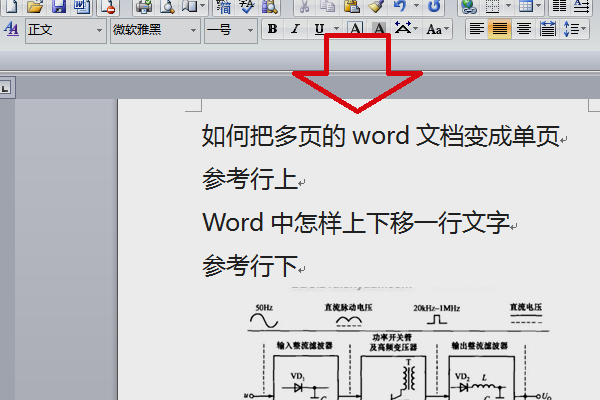
Task: Create a new blank document
Action: 11,6
